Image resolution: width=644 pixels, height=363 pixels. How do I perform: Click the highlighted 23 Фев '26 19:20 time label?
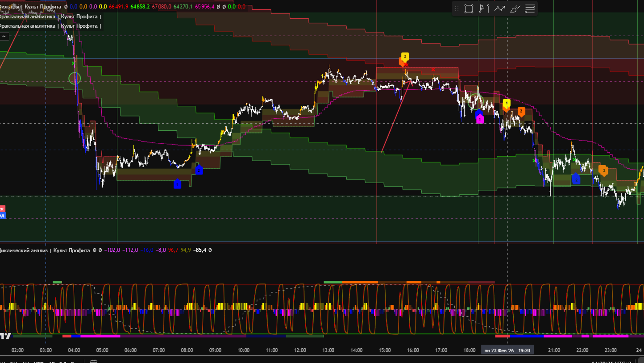coord(507,350)
